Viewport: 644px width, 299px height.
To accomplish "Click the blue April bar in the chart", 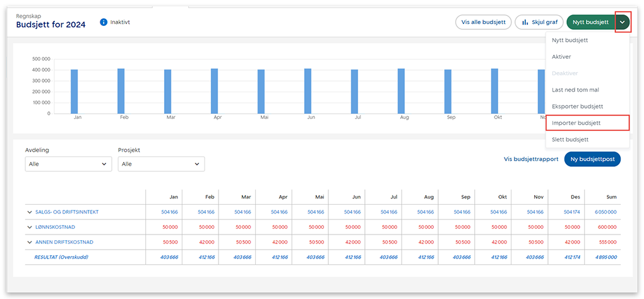I will point(214,91).
